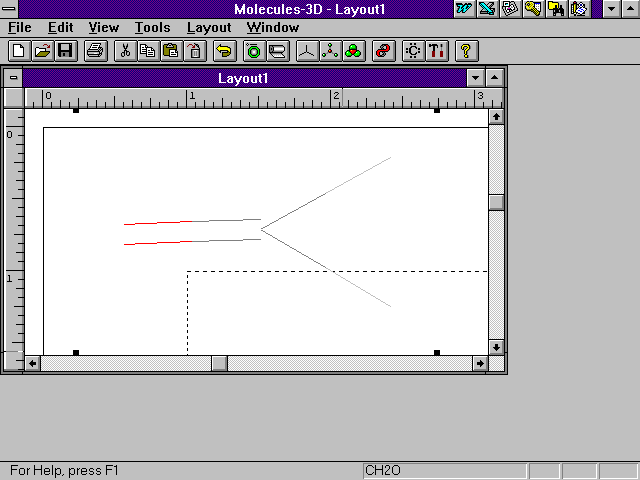Click the Layout1 window title bar

244,78
